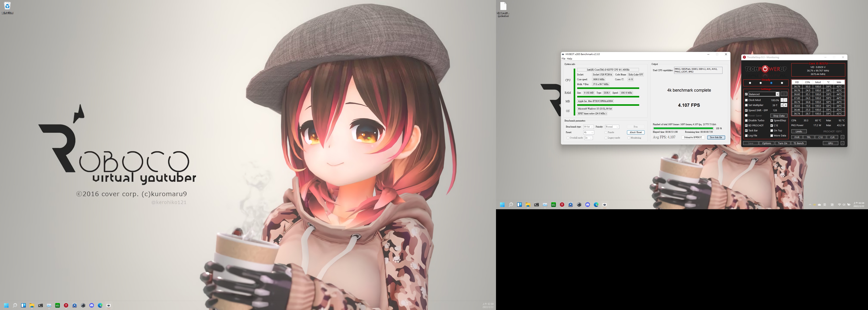Open OneDrive cloud tray icon

pos(820,205)
